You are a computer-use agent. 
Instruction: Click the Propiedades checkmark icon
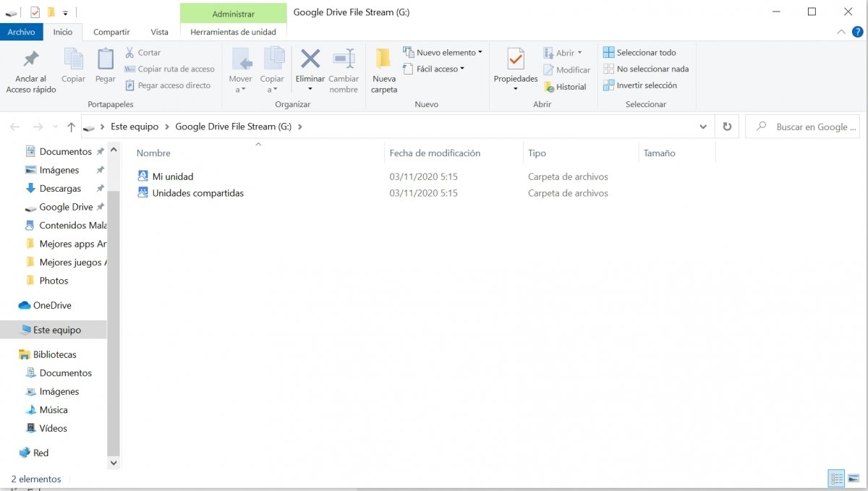tap(516, 59)
